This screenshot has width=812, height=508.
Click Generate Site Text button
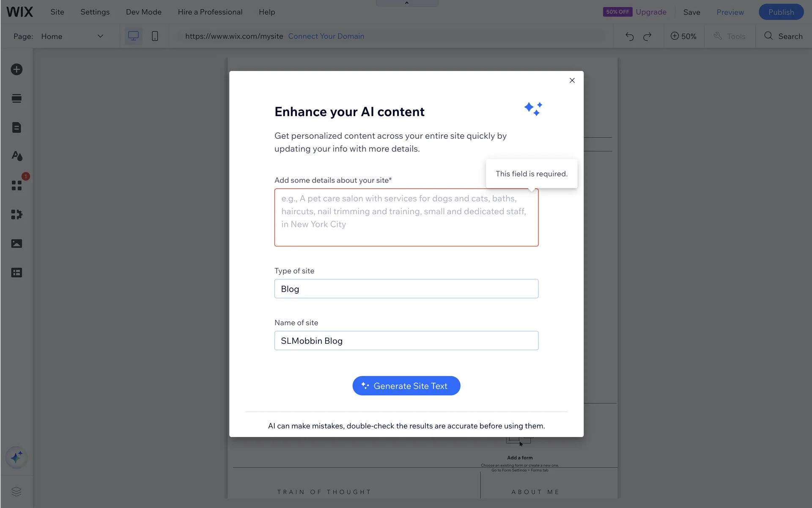(406, 386)
